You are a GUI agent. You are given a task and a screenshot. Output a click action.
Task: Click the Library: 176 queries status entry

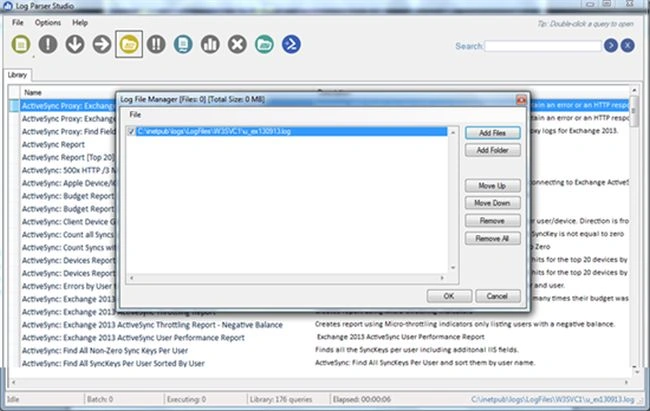pyautogui.click(x=281, y=399)
